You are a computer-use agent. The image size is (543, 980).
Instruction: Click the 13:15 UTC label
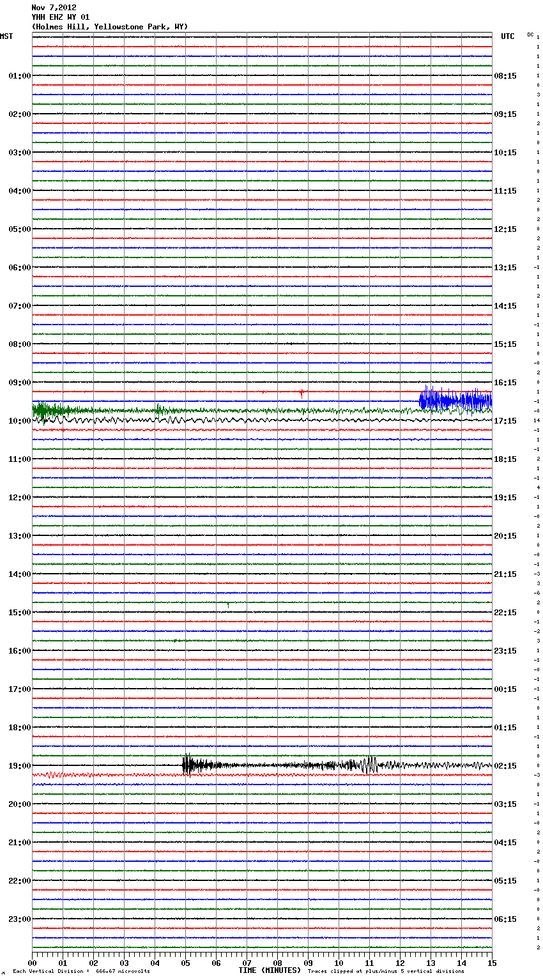505,268
